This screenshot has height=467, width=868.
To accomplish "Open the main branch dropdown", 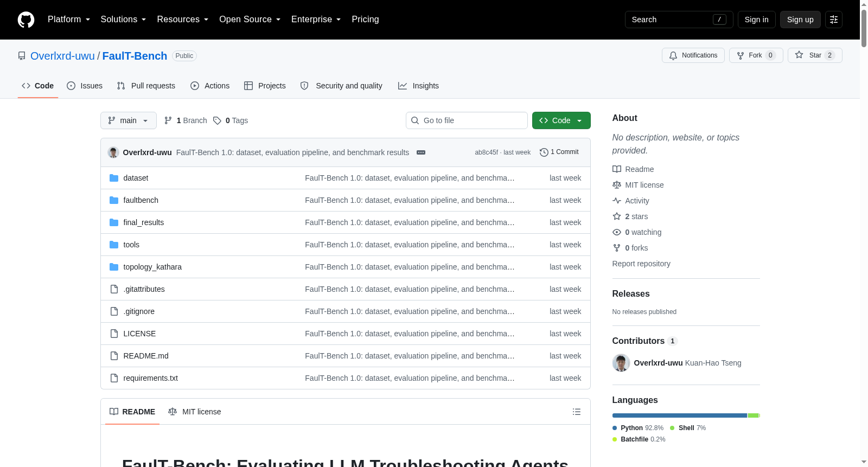I will pyautogui.click(x=129, y=120).
